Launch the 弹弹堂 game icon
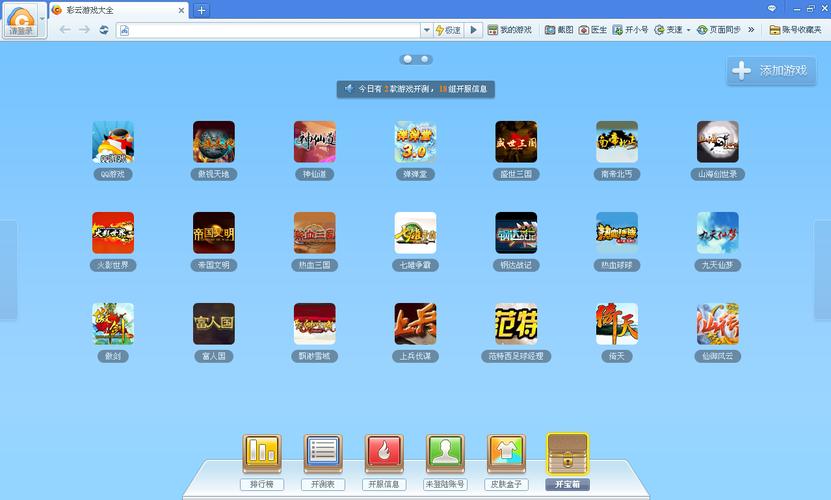 [415, 143]
